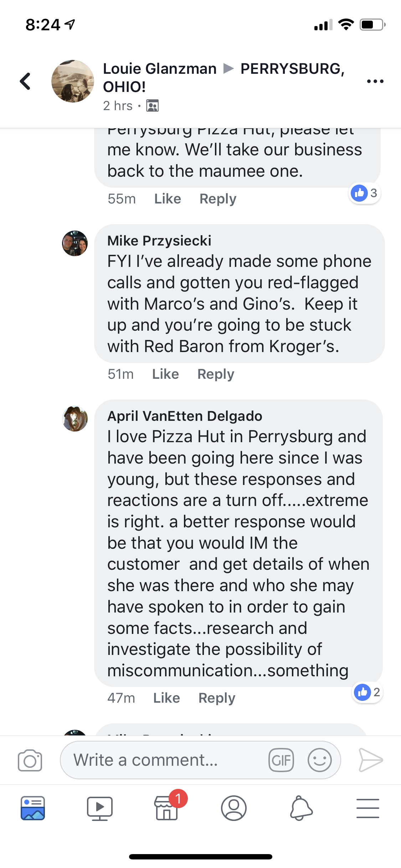Tap the send comment arrow icon
Viewport: 401px width, 868px height.
click(x=370, y=760)
